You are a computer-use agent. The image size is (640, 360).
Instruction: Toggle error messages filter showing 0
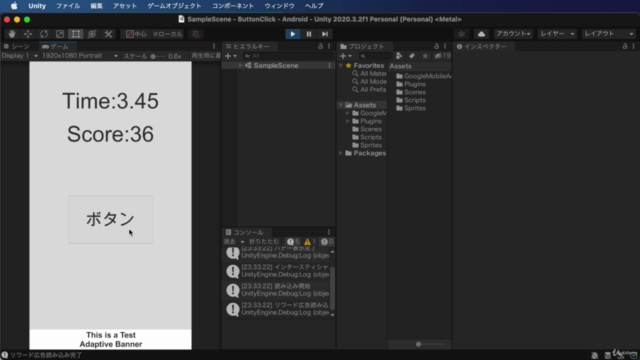[x=327, y=242]
